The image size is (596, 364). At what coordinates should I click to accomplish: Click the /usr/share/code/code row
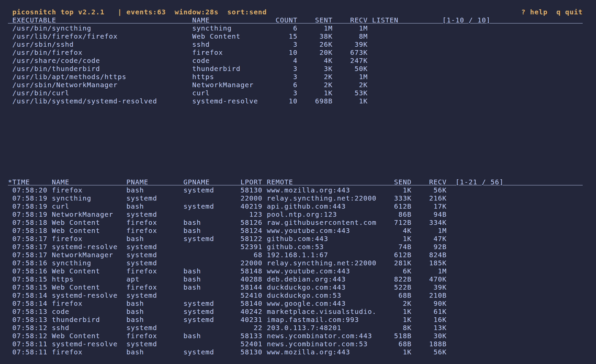pyautogui.click(x=295, y=61)
